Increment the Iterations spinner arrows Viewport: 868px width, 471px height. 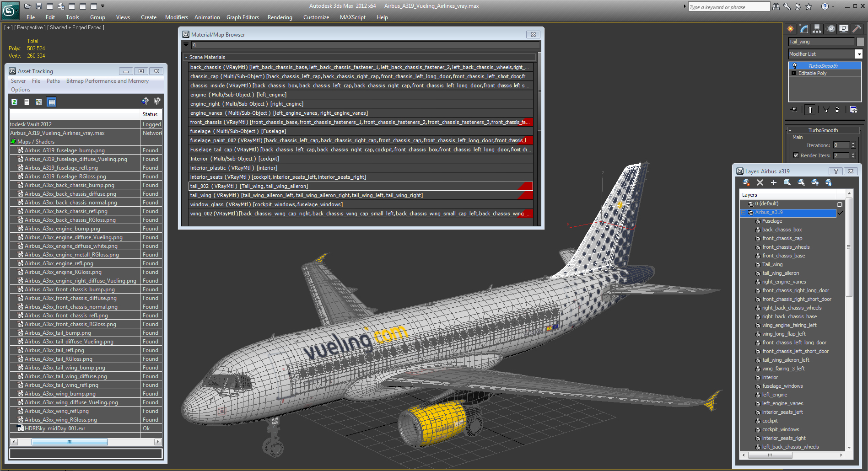853,145
